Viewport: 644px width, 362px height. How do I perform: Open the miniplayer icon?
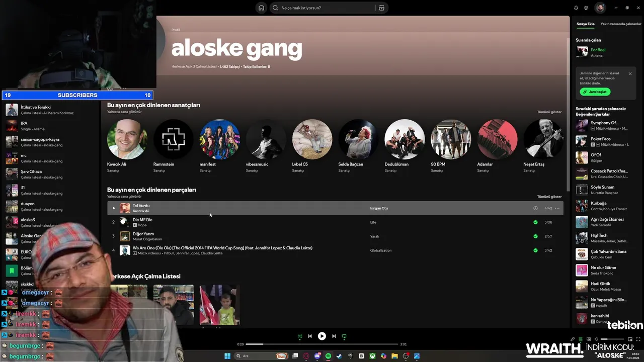630,339
